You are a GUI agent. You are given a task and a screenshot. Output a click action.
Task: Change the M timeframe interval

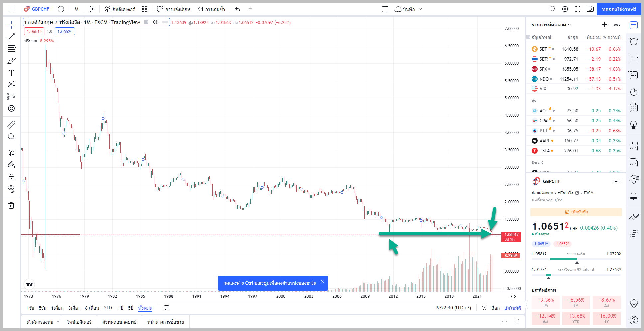pos(76,9)
